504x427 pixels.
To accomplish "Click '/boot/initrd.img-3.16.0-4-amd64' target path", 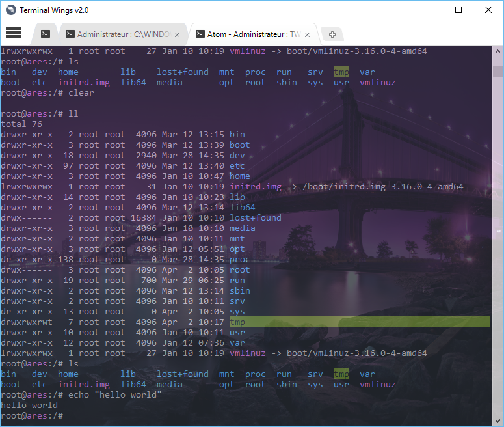I will click(383, 187).
